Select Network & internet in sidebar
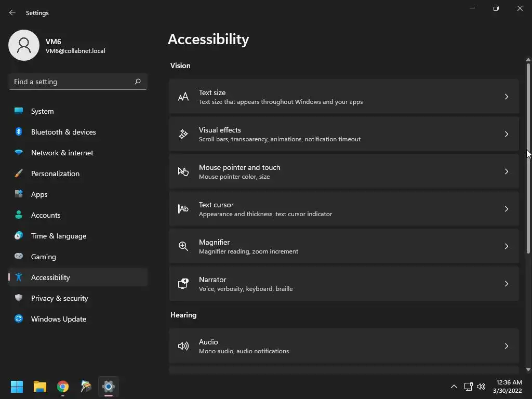This screenshot has width=532, height=399. (x=62, y=153)
